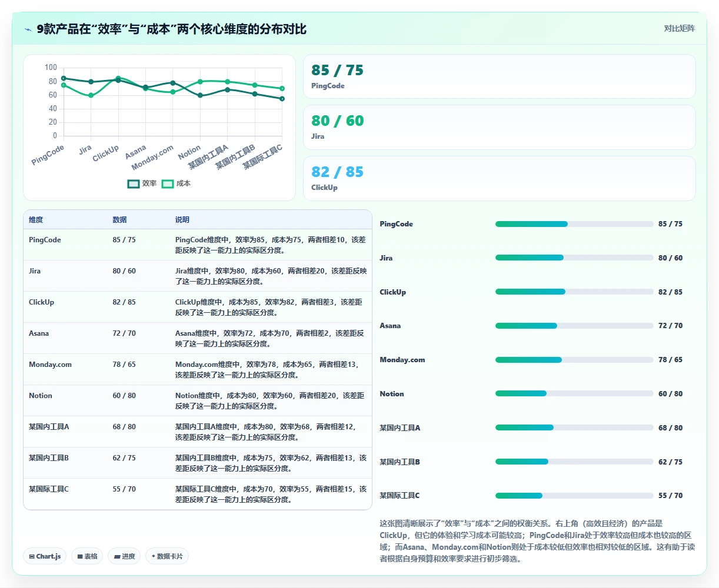
Task: Click the PingCode progress bar
Action: point(574,224)
